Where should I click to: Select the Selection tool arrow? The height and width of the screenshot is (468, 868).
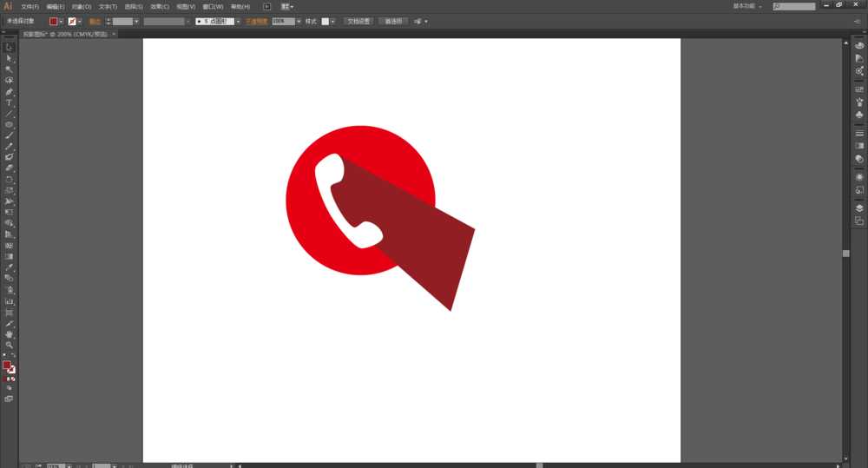coord(10,47)
